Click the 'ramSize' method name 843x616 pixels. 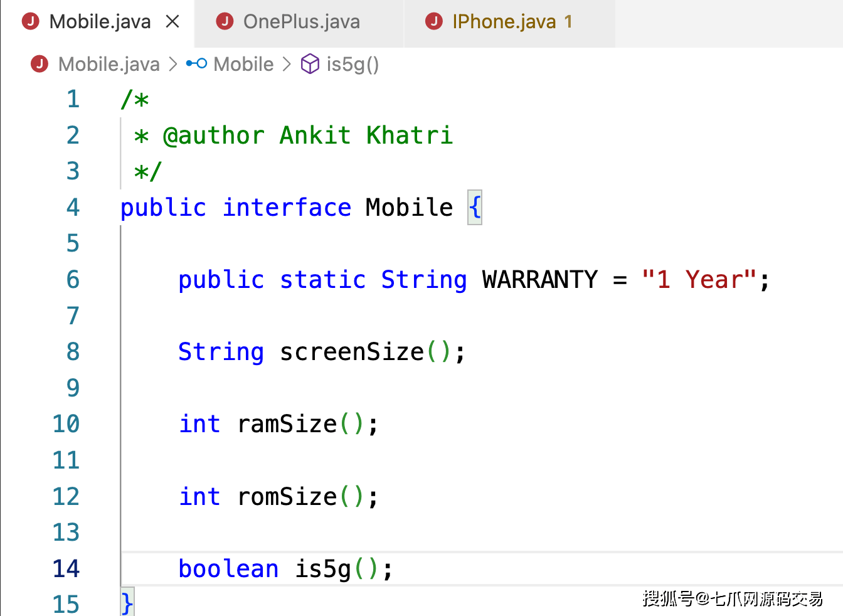287,424
